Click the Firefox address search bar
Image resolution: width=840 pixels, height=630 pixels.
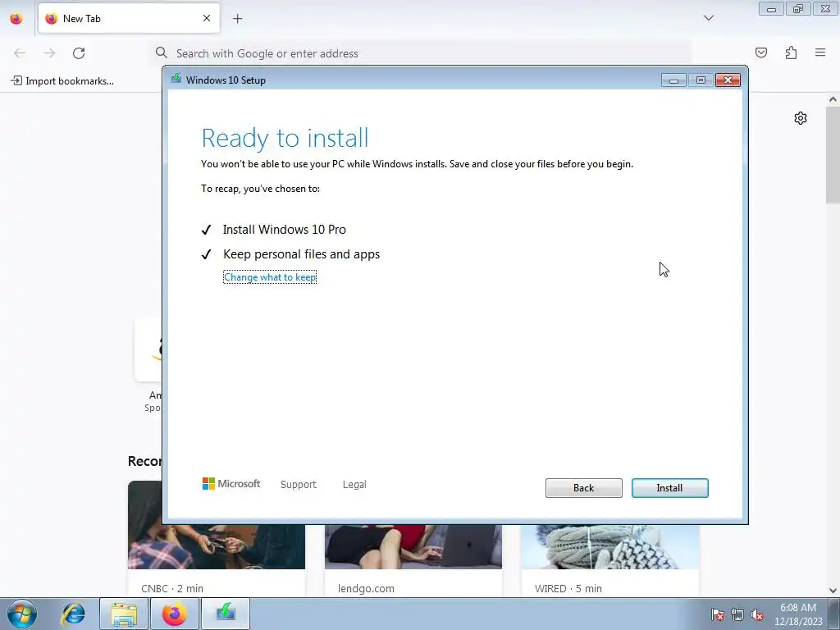coord(421,53)
